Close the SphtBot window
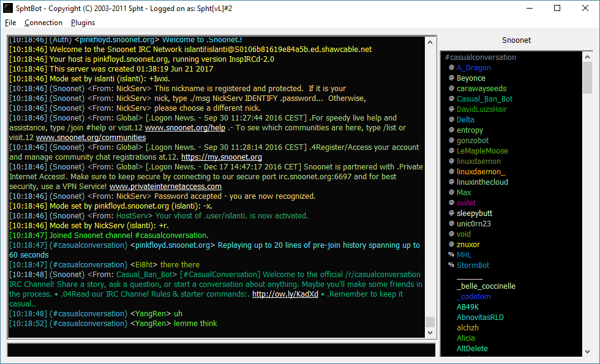 (585, 8)
